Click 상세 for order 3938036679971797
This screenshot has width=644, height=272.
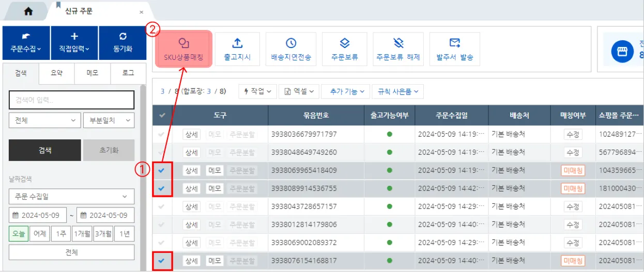coord(191,134)
